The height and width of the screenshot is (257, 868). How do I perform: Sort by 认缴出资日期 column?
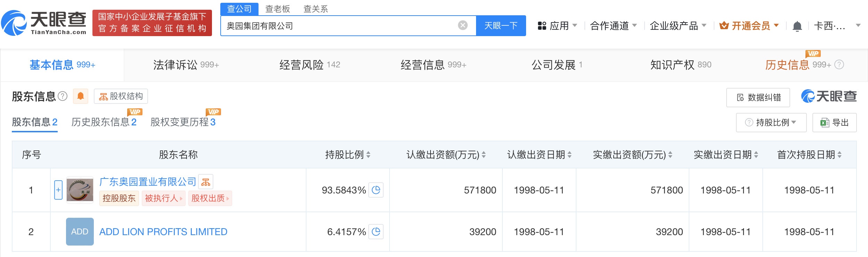pyautogui.click(x=570, y=155)
